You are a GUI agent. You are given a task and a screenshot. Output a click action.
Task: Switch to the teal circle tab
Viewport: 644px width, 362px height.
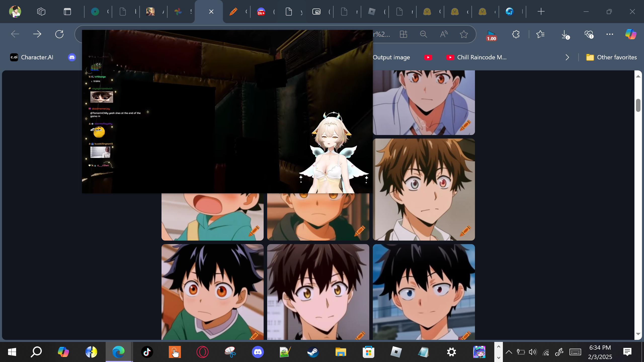pyautogui.click(x=95, y=12)
